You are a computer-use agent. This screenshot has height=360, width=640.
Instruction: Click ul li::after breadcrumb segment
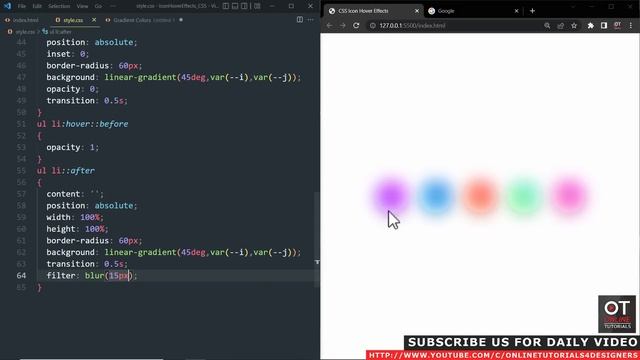pyautogui.click(x=60, y=31)
